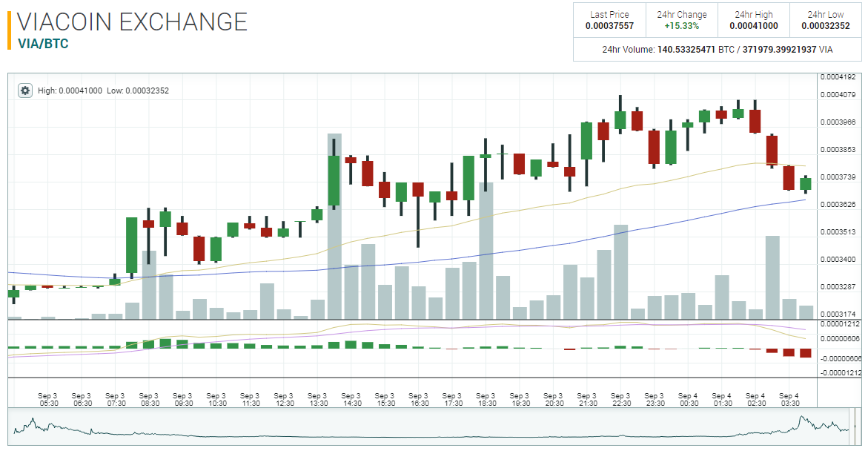Click price axis label 0.0003513
Image resolution: width=868 pixels, height=451 pixels.
tap(838, 231)
